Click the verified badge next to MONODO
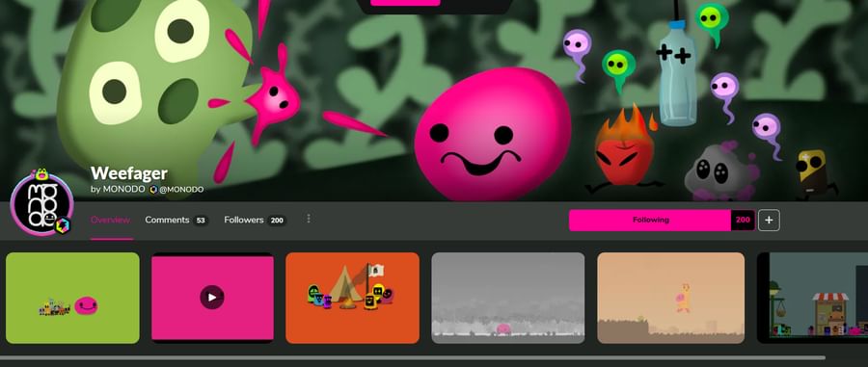The image size is (868, 367). 153,190
